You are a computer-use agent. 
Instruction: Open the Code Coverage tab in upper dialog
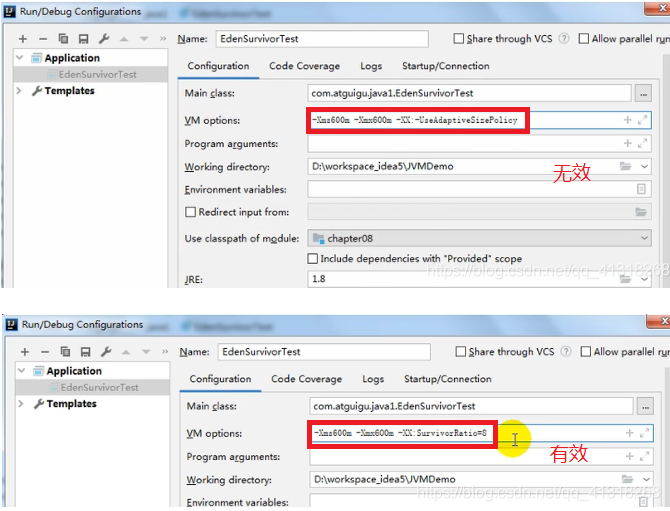tap(305, 66)
